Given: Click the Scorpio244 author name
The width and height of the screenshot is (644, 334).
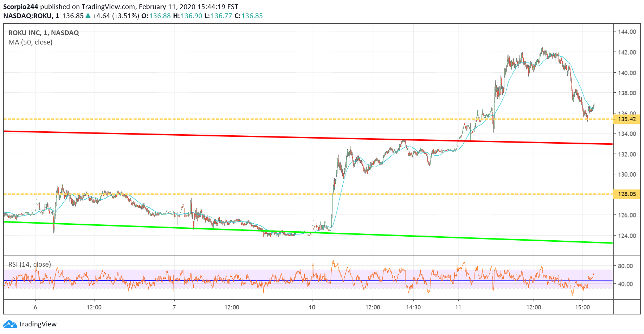Looking at the screenshot, I should 21,7.
